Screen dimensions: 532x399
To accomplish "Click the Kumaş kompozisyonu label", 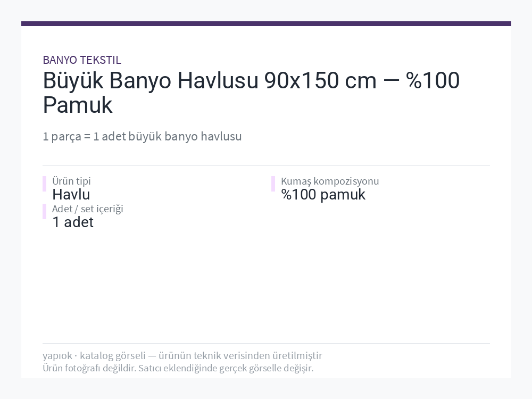I will coord(330,181).
